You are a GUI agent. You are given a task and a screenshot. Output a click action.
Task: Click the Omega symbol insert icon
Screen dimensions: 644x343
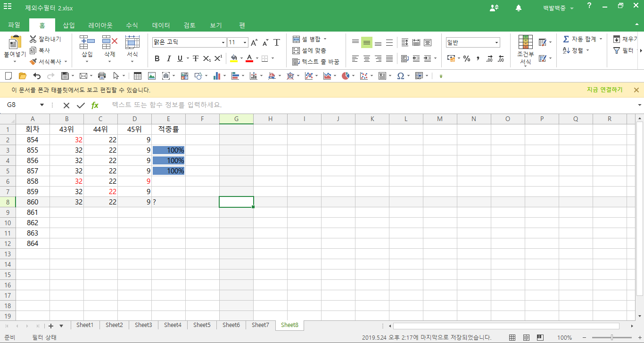pos(400,76)
